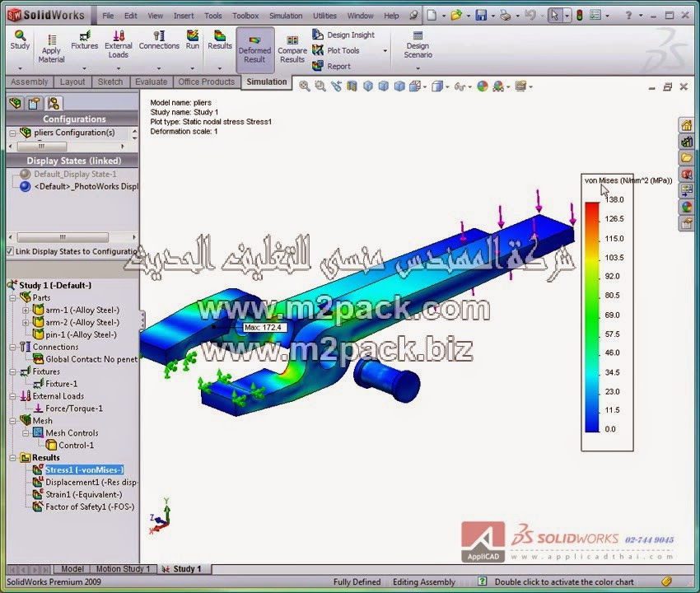Collapse pliers Configuration(s) node
This screenshot has width=700, height=593.
coord(13,133)
